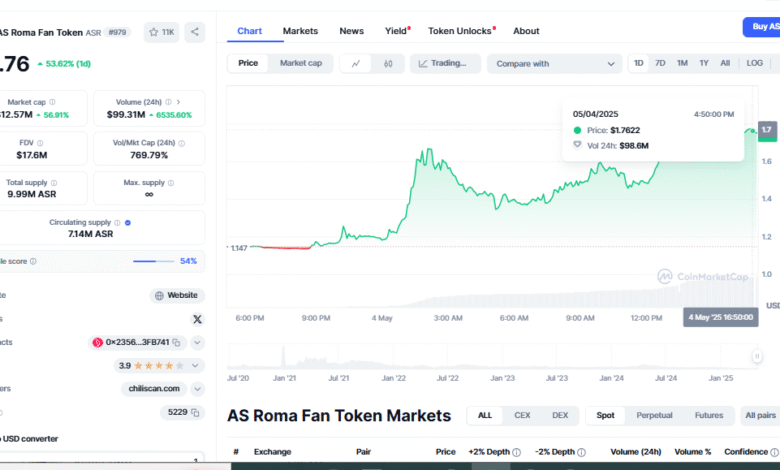
Task: Show Vol/Mkt Cap (24h) info icon
Action: [182, 143]
